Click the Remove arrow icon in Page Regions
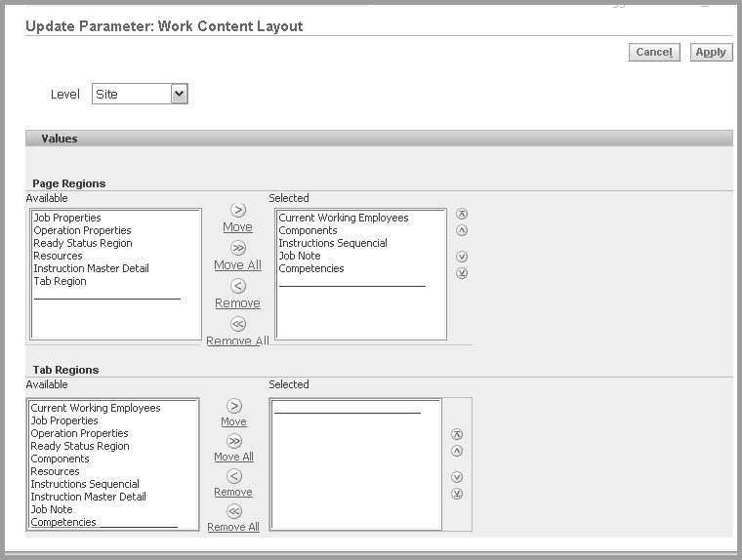This screenshot has width=742, height=560. (x=238, y=286)
